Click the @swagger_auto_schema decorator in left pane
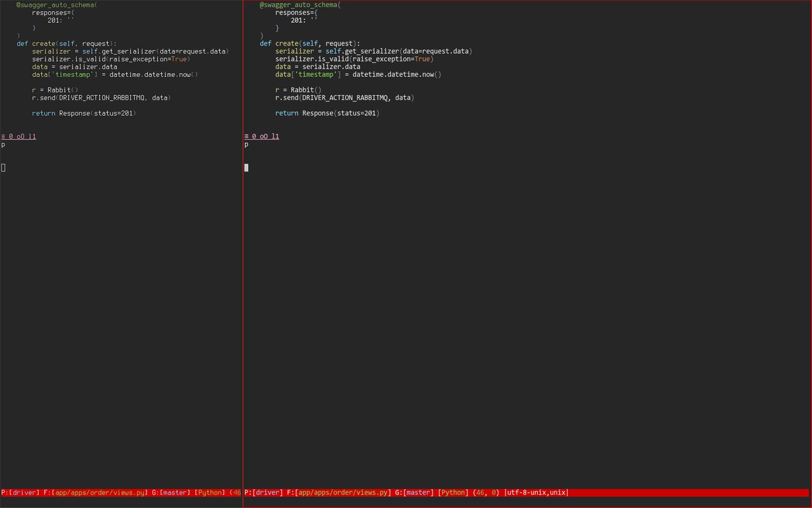812x508 pixels. 56,4
